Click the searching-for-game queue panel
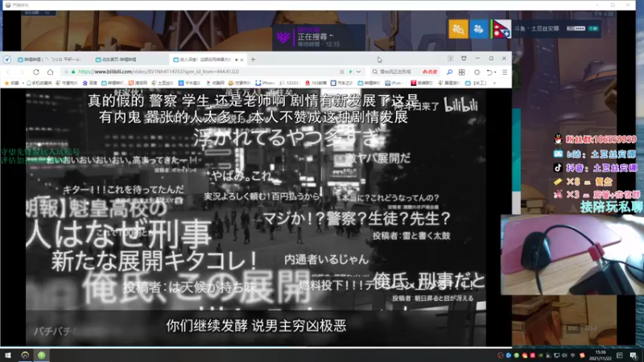 tap(319, 37)
